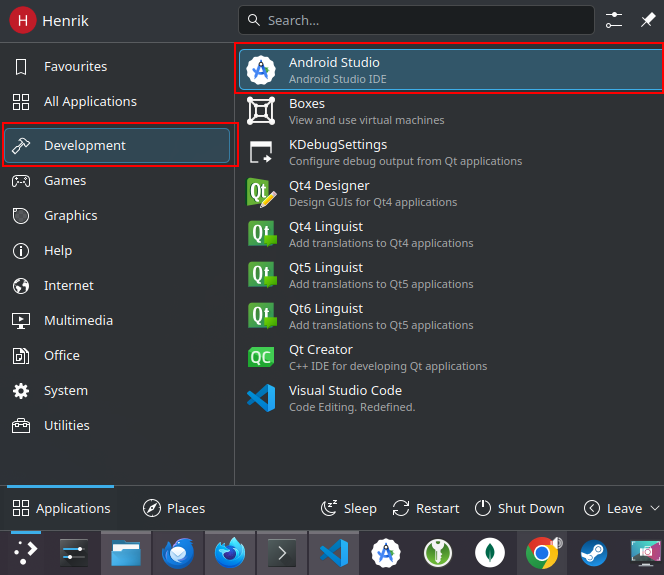Viewport: 664px width, 575px height.
Task: Click into the Search field
Action: pyautogui.click(x=416, y=20)
